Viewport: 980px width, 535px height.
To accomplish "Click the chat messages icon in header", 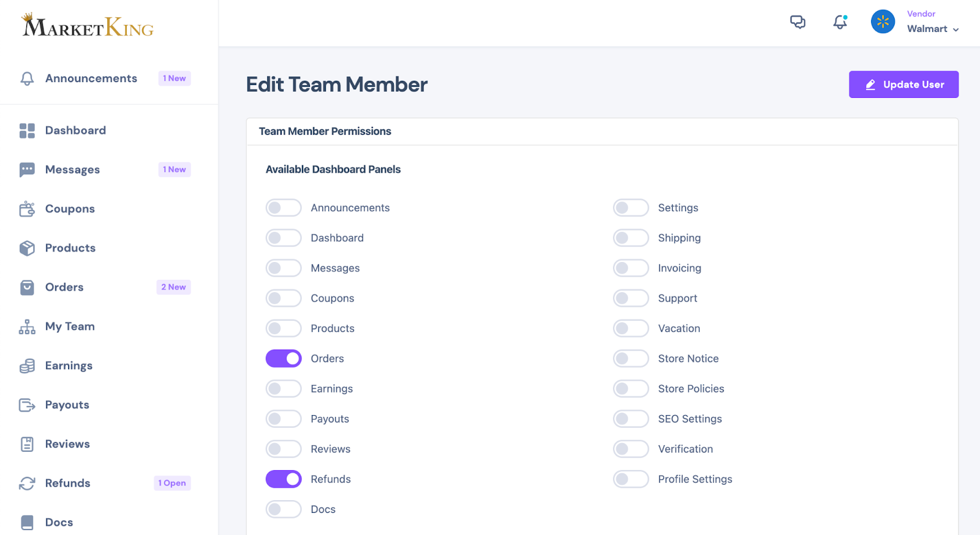I will [797, 23].
